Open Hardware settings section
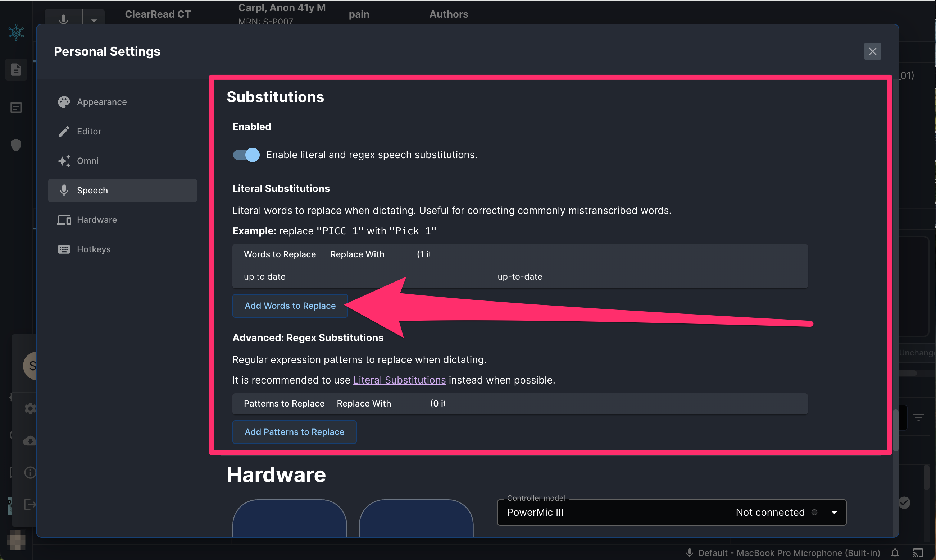936x560 pixels. (x=122, y=220)
